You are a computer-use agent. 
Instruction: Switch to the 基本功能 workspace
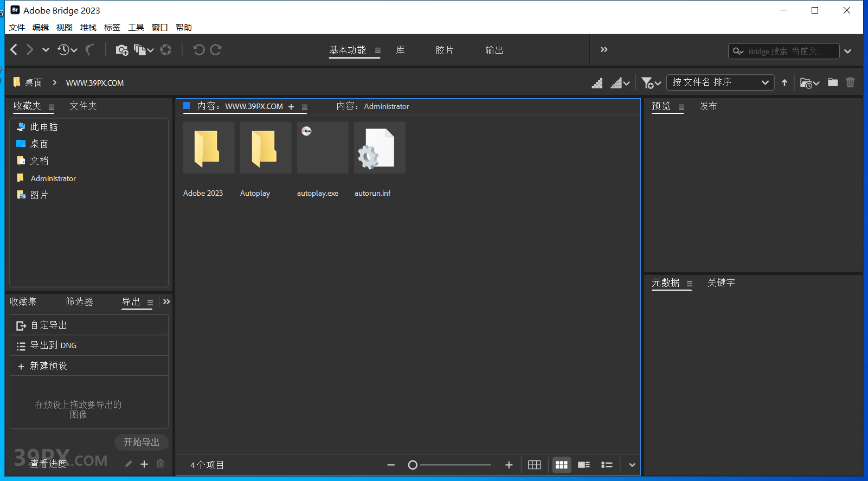[348, 50]
